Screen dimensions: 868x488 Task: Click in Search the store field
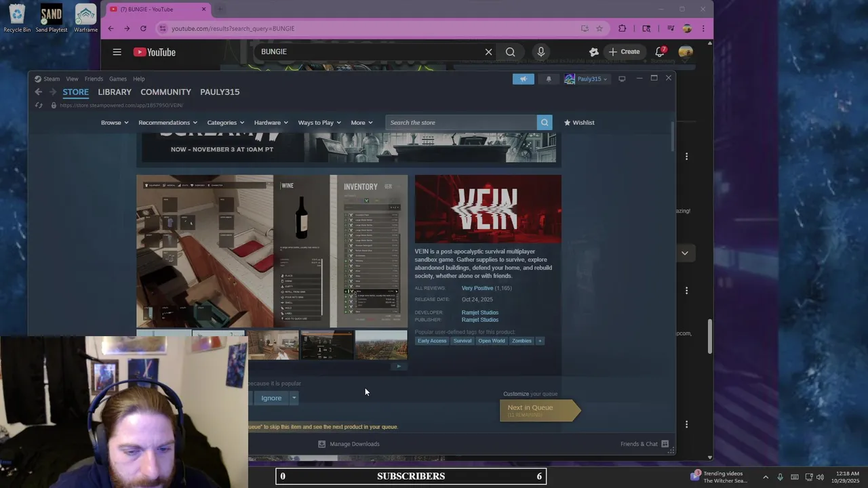tap(461, 123)
